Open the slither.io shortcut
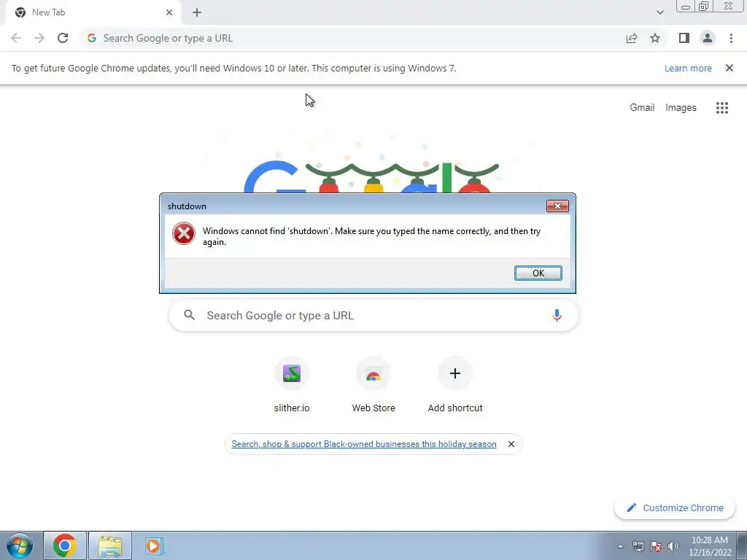Viewport: 747px width, 560px height. coord(292,384)
